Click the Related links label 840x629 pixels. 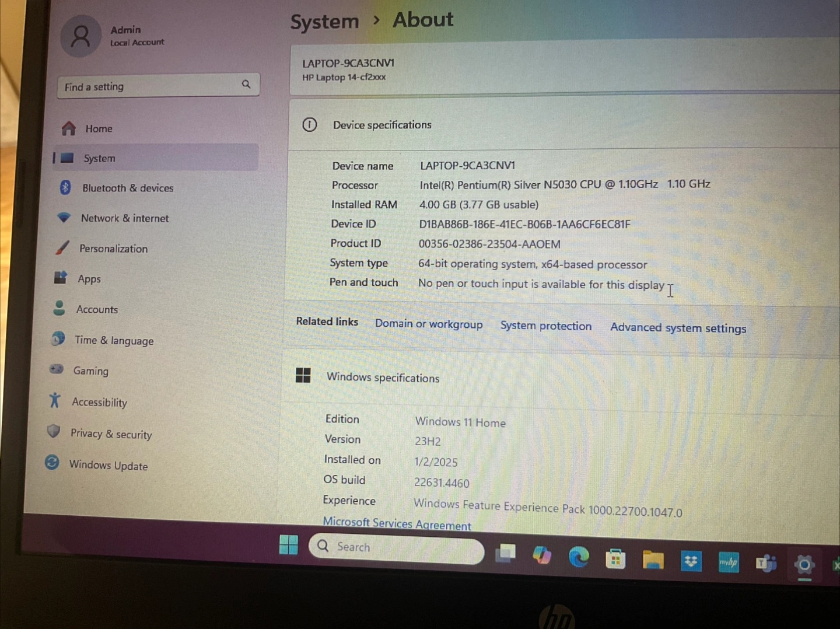click(327, 322)
